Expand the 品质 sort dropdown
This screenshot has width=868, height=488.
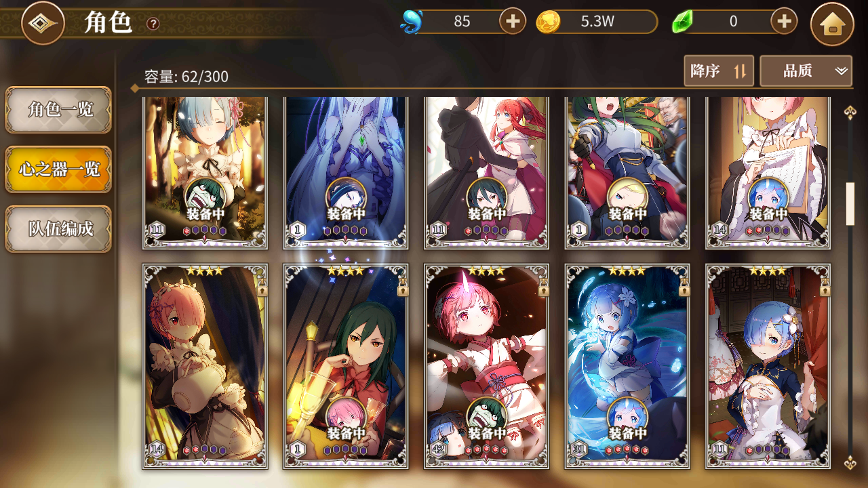pos(806,70)
